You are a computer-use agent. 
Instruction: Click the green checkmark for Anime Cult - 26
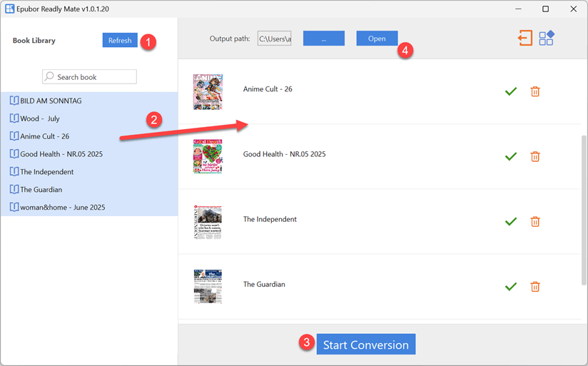coord(511,91)
